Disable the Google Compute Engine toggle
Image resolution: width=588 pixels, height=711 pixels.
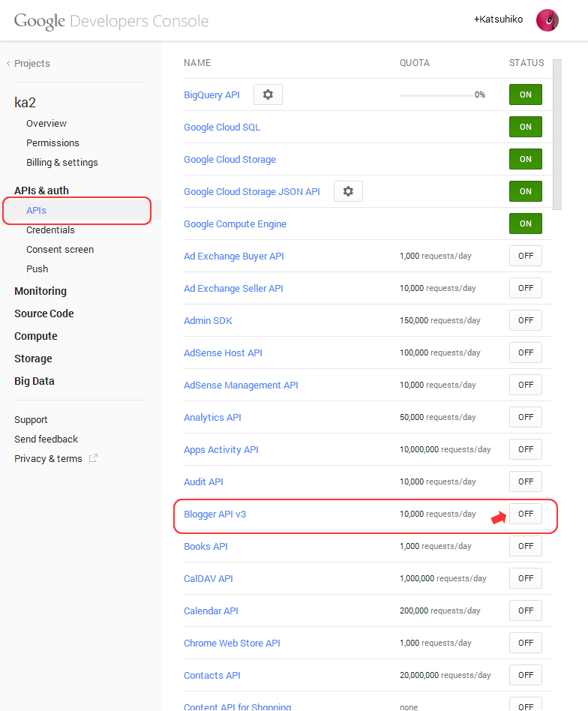coord(525,223)
